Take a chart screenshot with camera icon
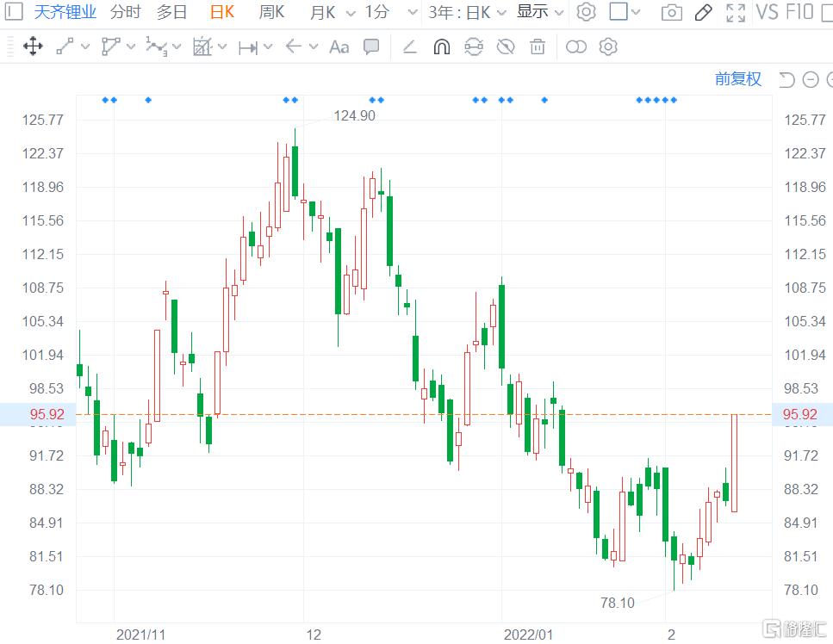Image resolution: width=833 pixels, height=644 pixels. (671, 12)
